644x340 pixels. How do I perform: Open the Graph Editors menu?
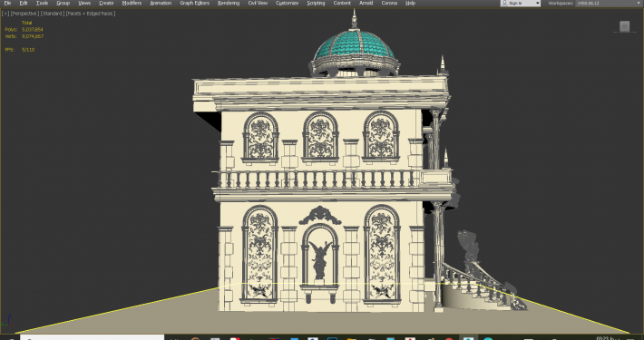pyautogui.click(x=195, y=3)
